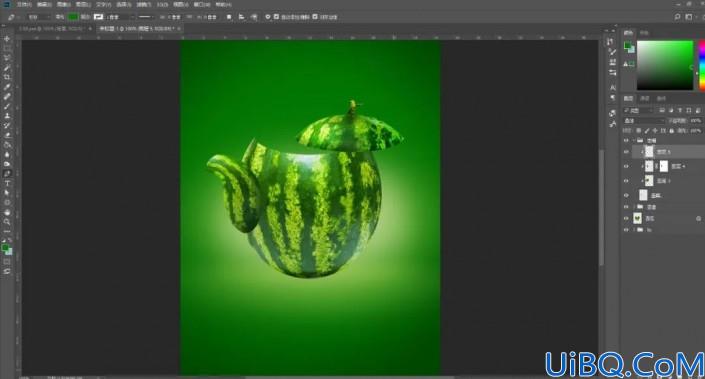Hide the layer with smart filter icon

[x=626, y=218]
